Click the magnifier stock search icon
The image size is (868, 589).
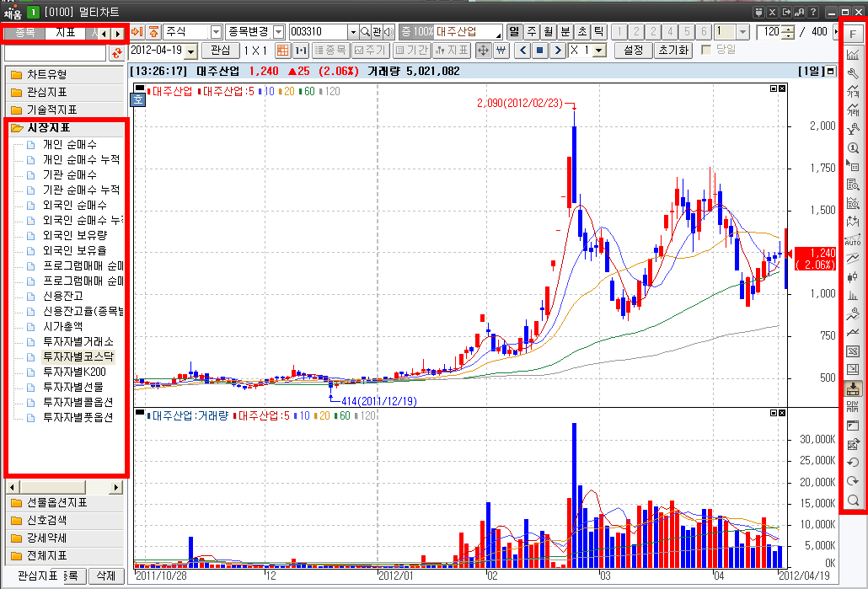(x=366, y=31)
